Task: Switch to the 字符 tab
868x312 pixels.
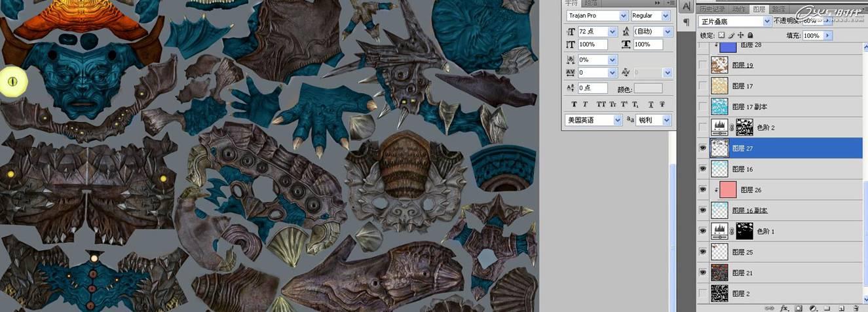Action: click(571, 3)
